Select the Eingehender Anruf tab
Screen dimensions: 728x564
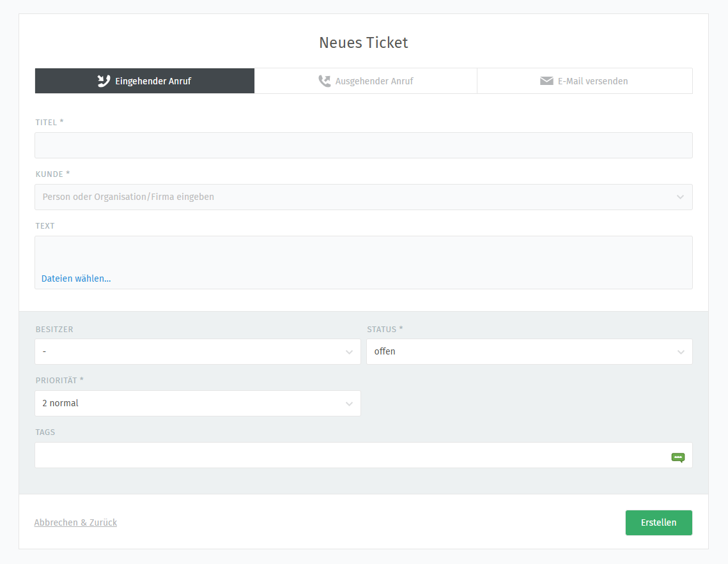(144, 80)
